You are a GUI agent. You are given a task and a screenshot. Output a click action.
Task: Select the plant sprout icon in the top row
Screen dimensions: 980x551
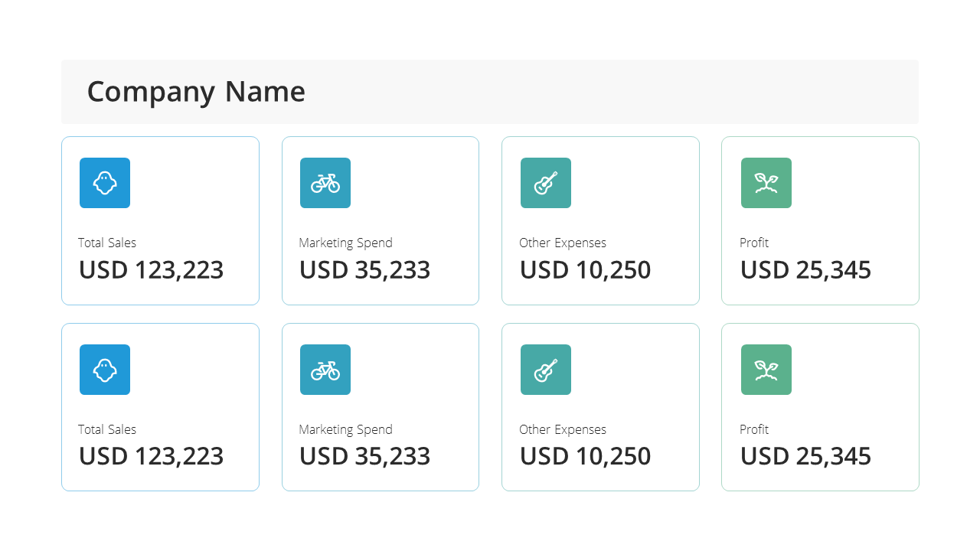pyautogui.click(x=766, y=183)
